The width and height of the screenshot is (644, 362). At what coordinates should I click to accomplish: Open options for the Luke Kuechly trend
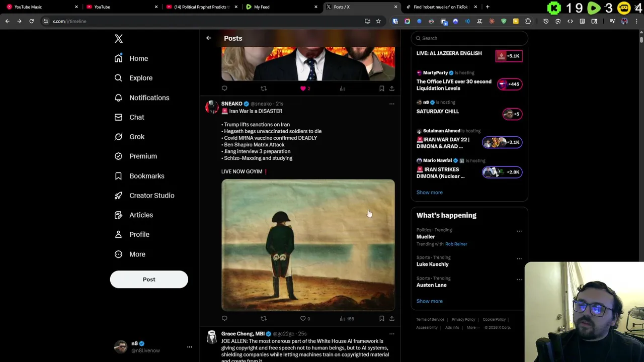click(519, 259)
